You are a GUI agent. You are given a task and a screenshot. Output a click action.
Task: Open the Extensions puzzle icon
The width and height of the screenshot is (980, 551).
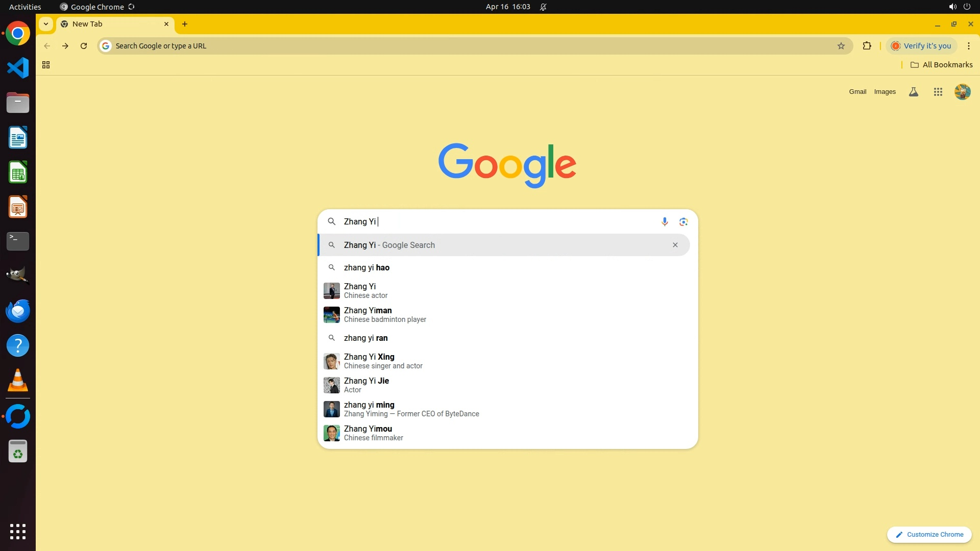(867, 46)
